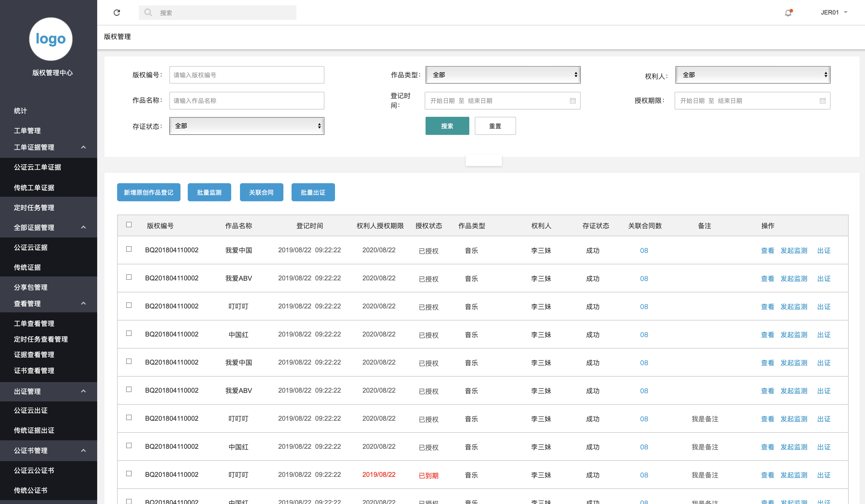Check the checkbox of second 我爱ABV row
Image resolution: width=865 pixels, height=504 pixels.
pos(129,389)
